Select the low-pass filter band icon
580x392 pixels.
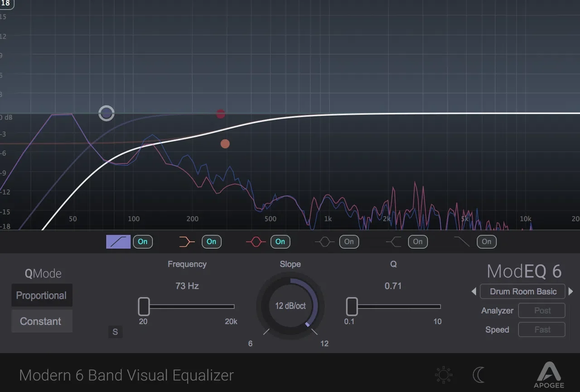[x=462, y=242]
